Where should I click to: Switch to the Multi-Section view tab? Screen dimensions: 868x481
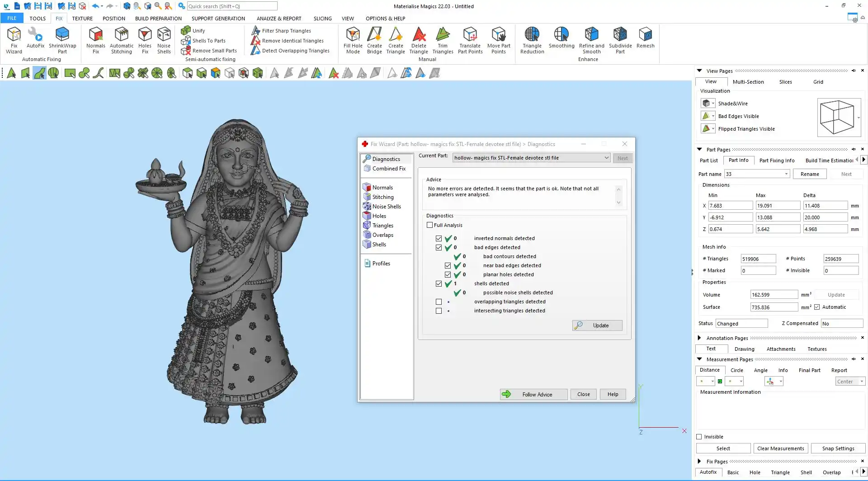tap(748, 82)
